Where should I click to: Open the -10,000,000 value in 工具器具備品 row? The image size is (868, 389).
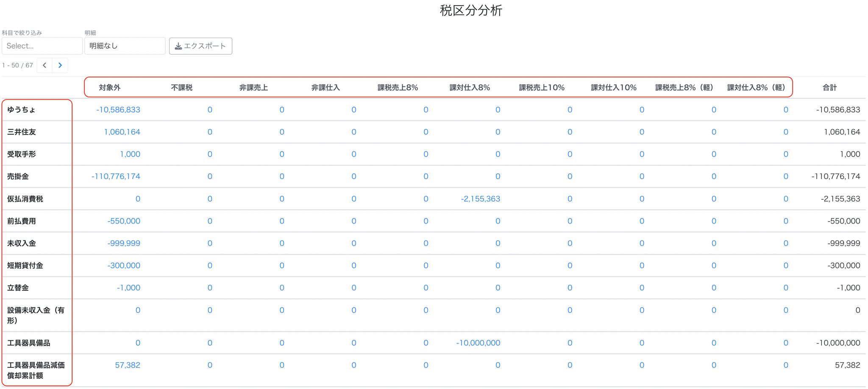[478, 343]
